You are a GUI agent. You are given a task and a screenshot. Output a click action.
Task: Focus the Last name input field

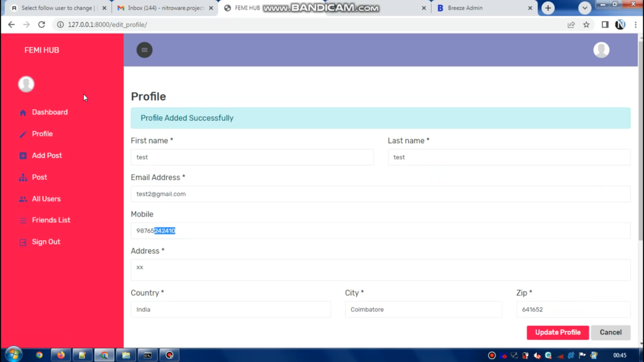coord(509,157)
